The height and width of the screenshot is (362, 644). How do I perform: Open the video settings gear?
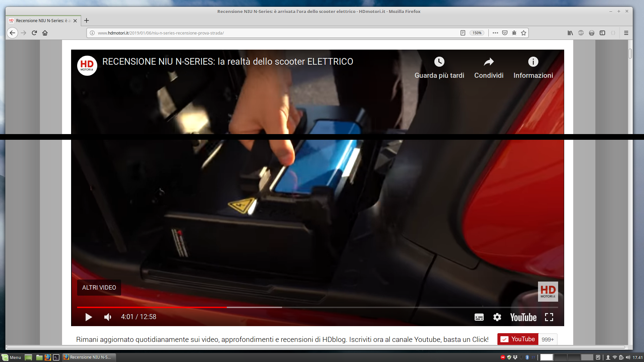click(497, 317)
